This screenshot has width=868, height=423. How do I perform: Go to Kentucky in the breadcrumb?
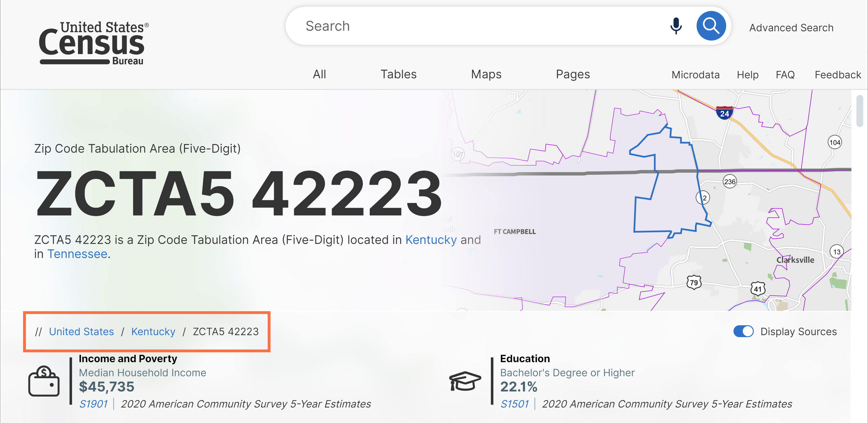click(x=153, y=332)
